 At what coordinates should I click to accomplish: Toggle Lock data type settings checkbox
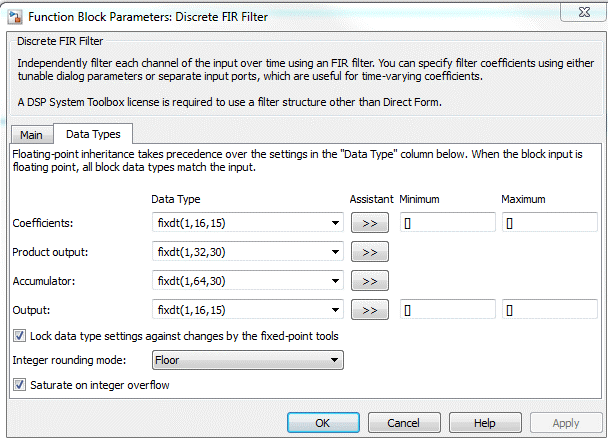(20, 336)
